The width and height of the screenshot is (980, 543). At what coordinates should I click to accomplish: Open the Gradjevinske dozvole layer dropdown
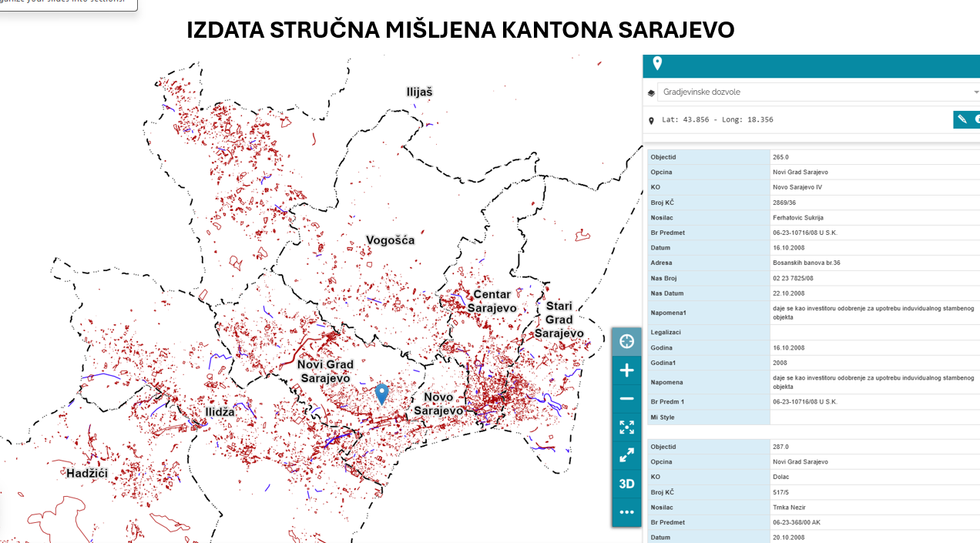click(x=817, y=92)
